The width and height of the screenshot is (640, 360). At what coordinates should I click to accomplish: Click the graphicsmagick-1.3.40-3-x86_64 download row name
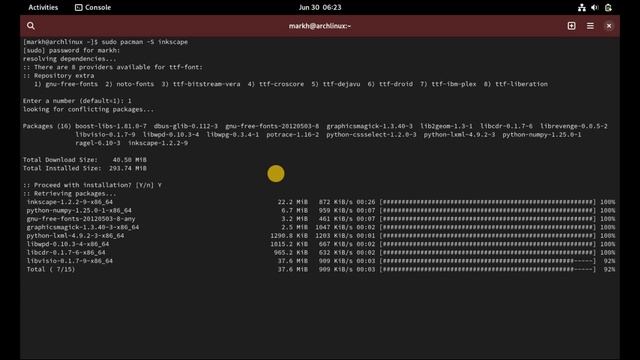pyautogui.click(x=83, y=227)
